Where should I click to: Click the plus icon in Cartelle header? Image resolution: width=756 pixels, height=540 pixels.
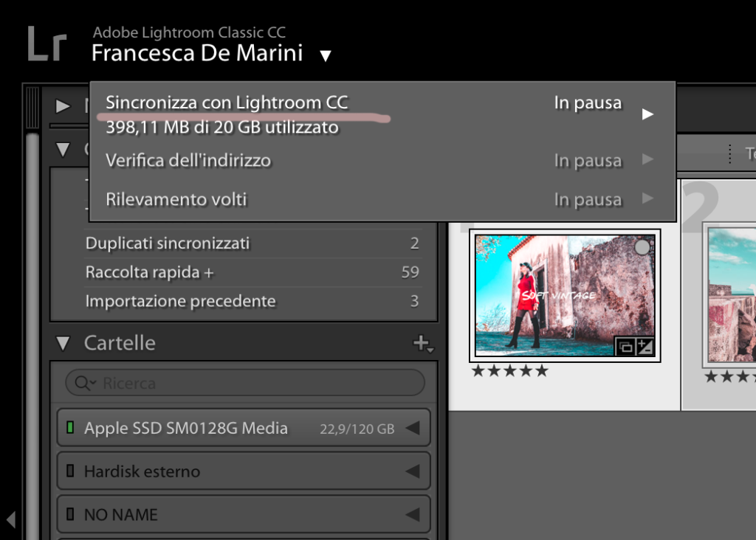tap(422, 343)
